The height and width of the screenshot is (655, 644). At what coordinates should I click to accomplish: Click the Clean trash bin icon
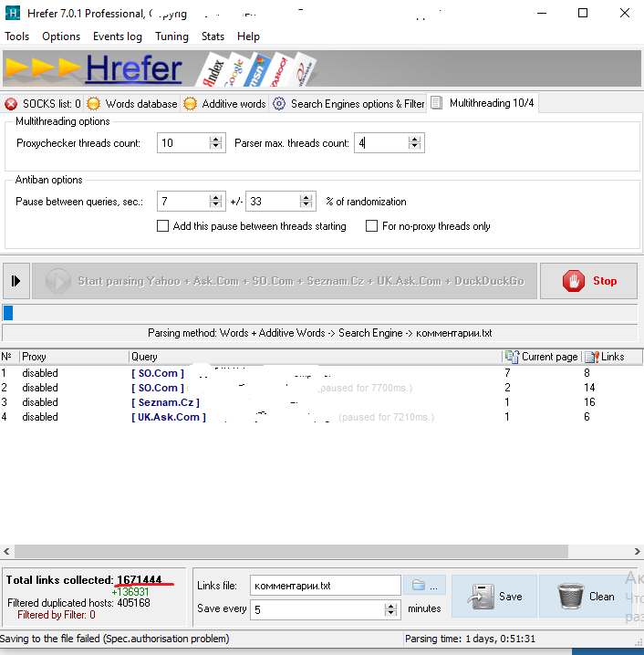pos(571,596)
